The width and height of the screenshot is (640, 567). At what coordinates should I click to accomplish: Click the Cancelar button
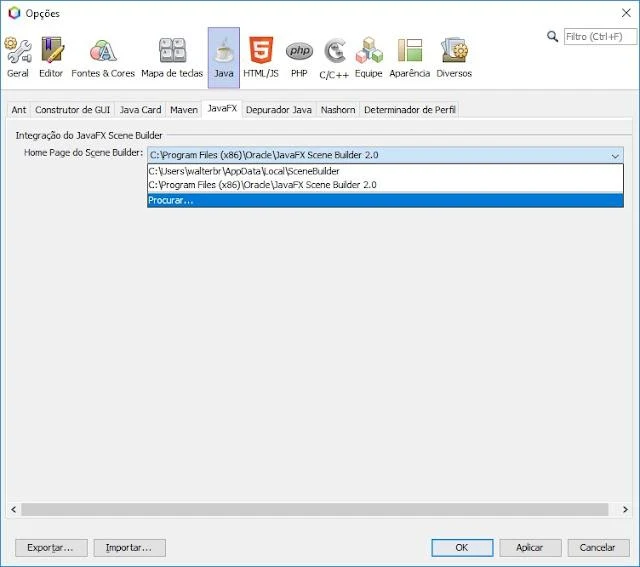(x=598, y=548)
